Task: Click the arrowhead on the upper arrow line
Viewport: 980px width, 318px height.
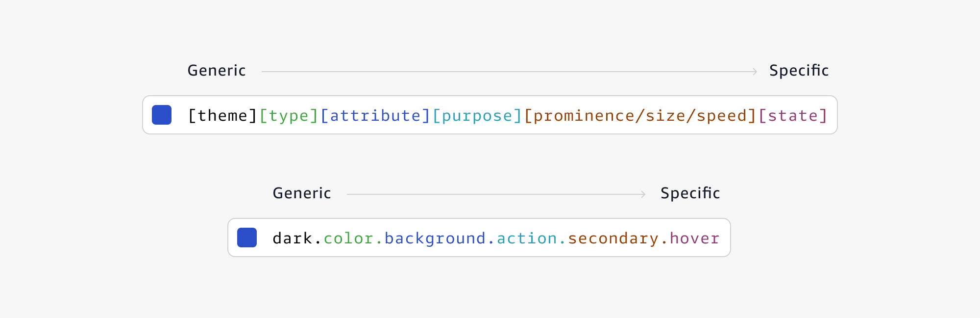Action: [x=755, y=72]
